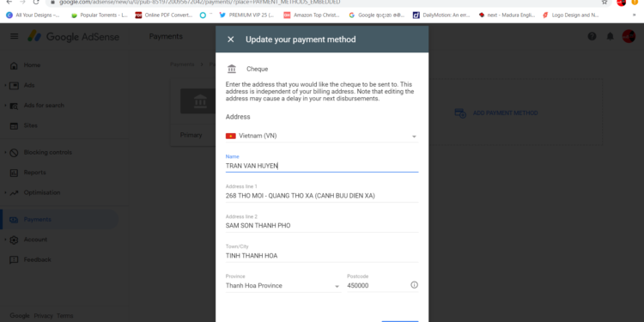Screen dimensions: 644x322
Task: Click the postcode info icon
Action: click(414, 285)
